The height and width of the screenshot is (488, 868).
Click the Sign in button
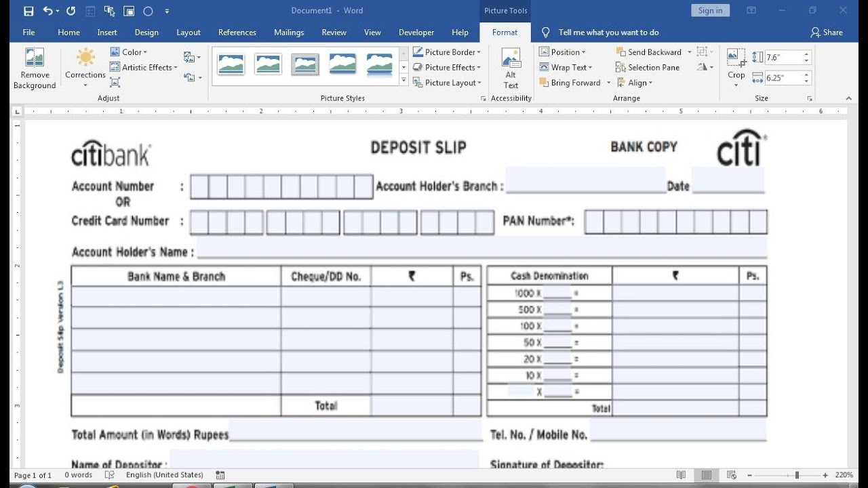[x=710, y=10]
